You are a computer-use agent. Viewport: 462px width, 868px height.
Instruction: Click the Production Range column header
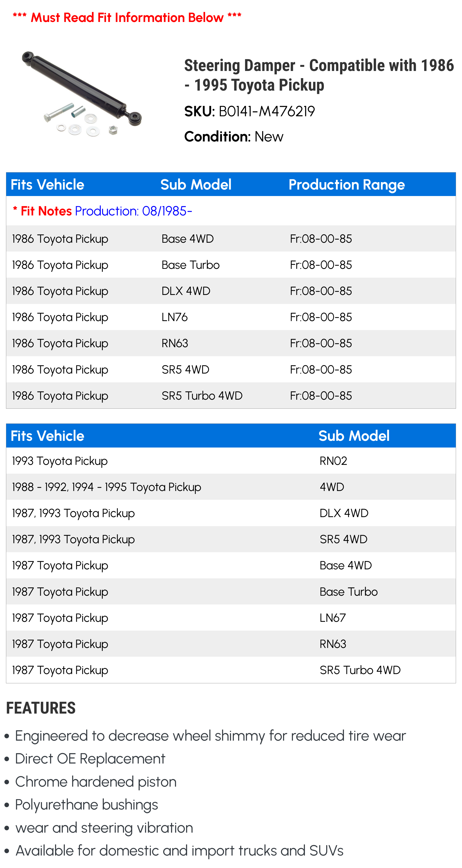click(346, 185)
